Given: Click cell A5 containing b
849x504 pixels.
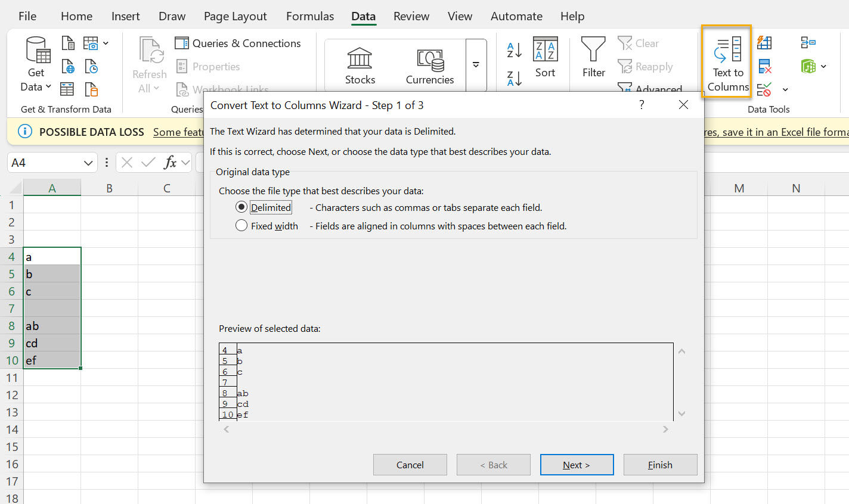Looking at the screenshot, I should (x=52, y=274).
